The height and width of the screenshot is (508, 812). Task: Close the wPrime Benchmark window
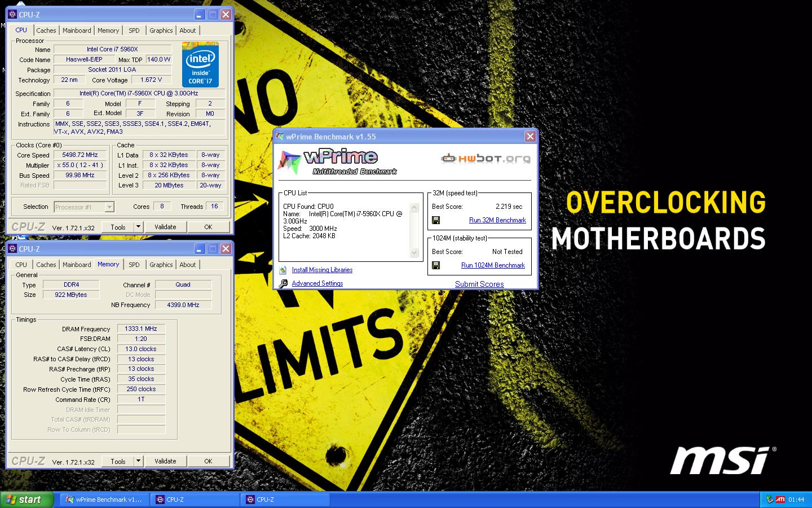(x=530, y=137)
